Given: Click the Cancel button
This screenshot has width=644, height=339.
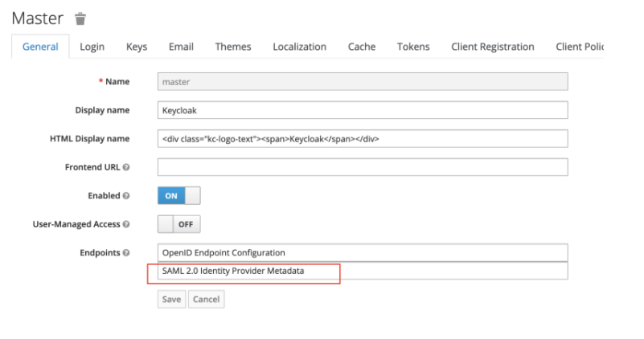Looking at the screenshot, I should click(206, 299).
